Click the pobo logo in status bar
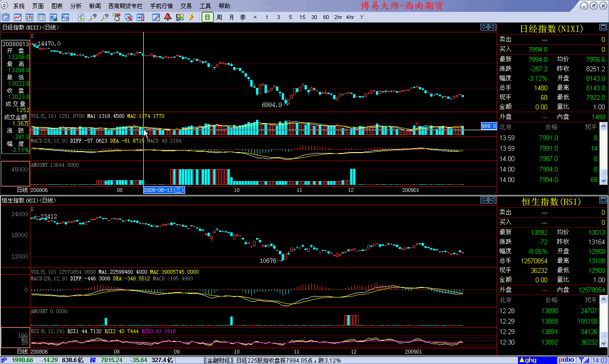This screenshot has height=364, width=609. point(566,360)
